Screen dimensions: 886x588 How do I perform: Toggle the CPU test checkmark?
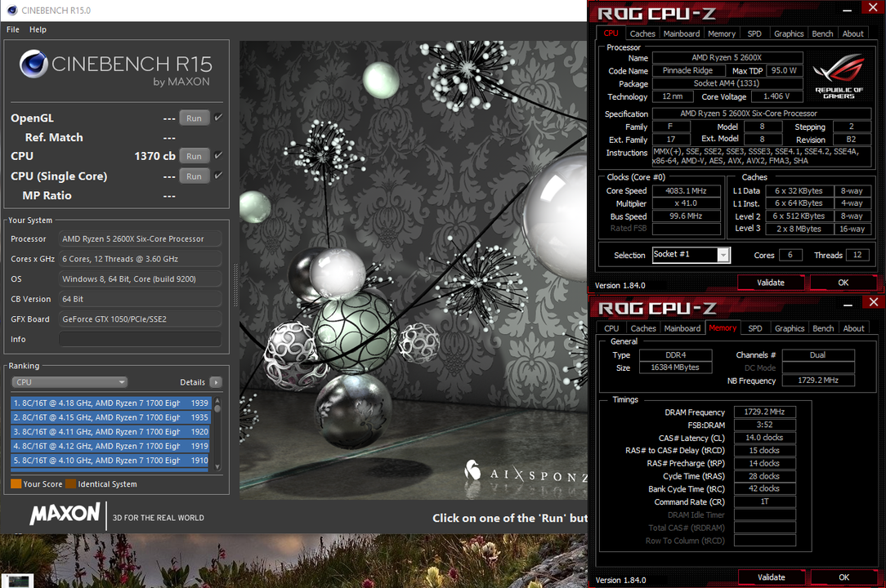[x=219, y=155]
